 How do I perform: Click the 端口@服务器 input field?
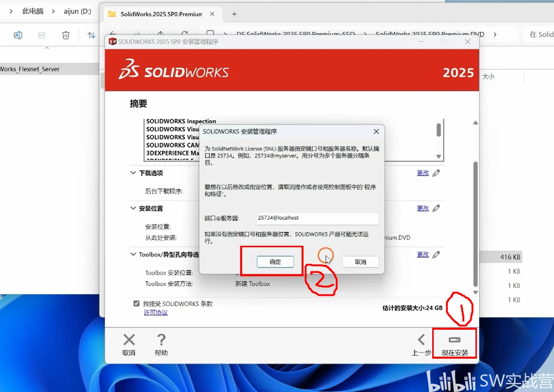click(318, 218)
